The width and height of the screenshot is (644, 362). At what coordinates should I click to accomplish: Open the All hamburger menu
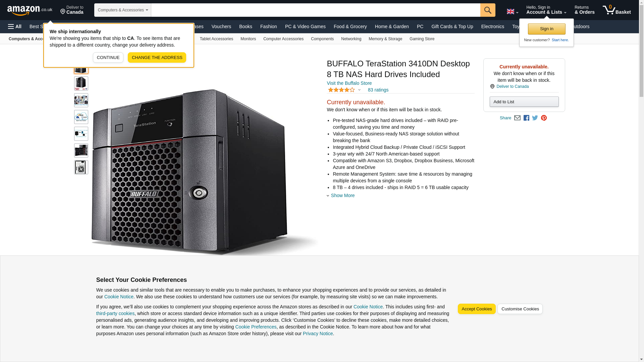[15, 26]
